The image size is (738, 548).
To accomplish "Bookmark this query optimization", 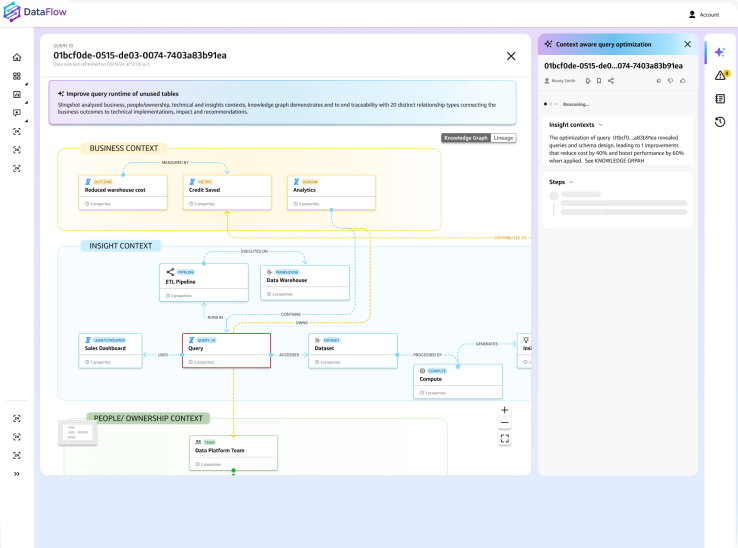I will (x=599, y=81).
